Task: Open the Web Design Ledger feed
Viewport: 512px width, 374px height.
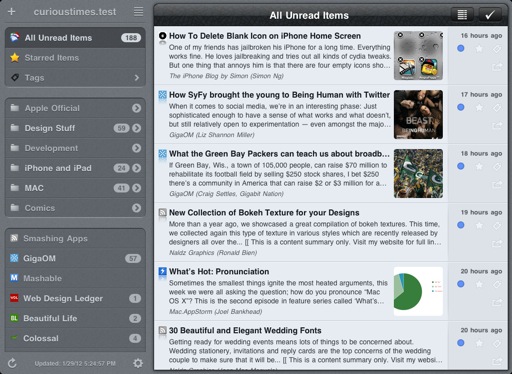Action: (x=75, y=298)
